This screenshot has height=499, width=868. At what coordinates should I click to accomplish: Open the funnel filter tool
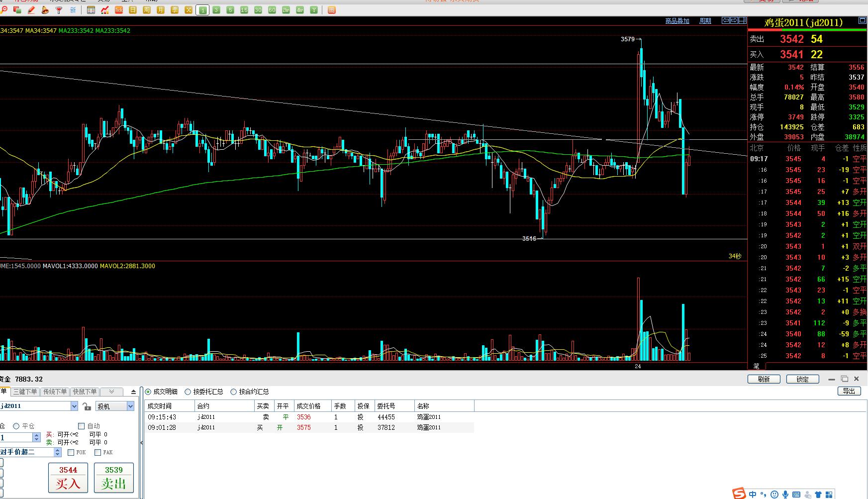pyautogui.click(x=59, y=9)
